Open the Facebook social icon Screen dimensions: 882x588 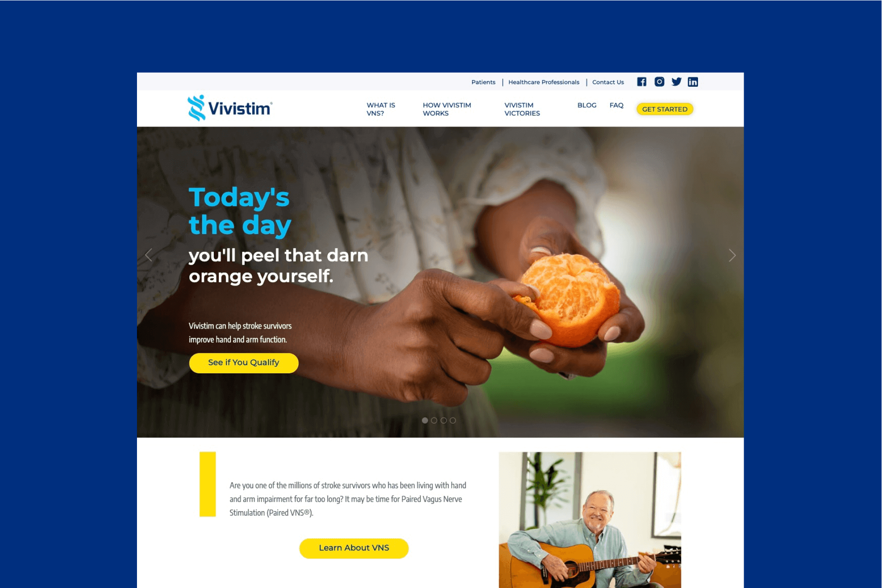click(642, 81)
